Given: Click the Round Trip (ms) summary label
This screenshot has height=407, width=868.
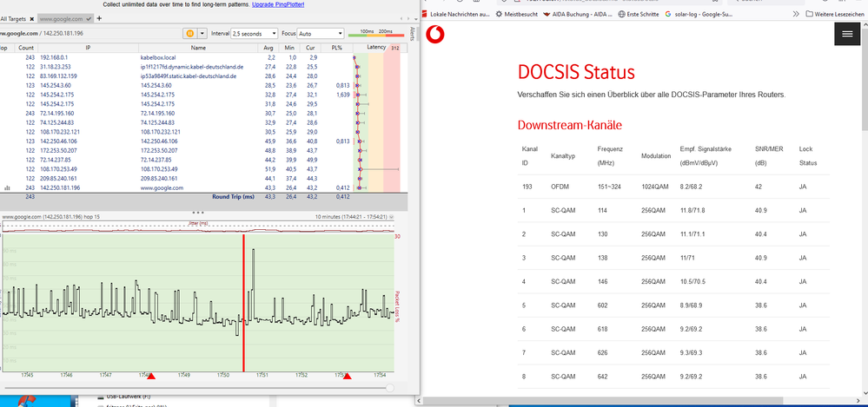Looking at the screenshot, I should coord(233,196).
